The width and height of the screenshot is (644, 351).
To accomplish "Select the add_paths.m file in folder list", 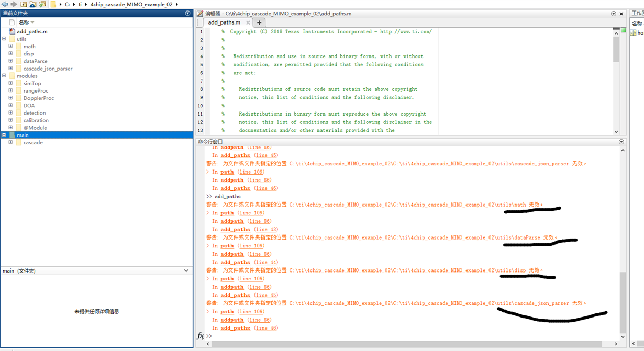I will [x=32, y=31].
